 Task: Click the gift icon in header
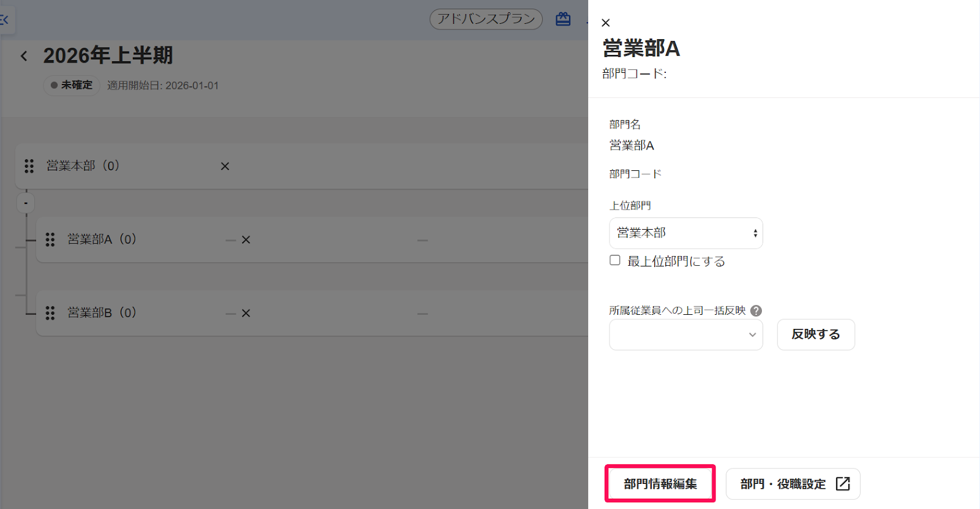(563, 19)
